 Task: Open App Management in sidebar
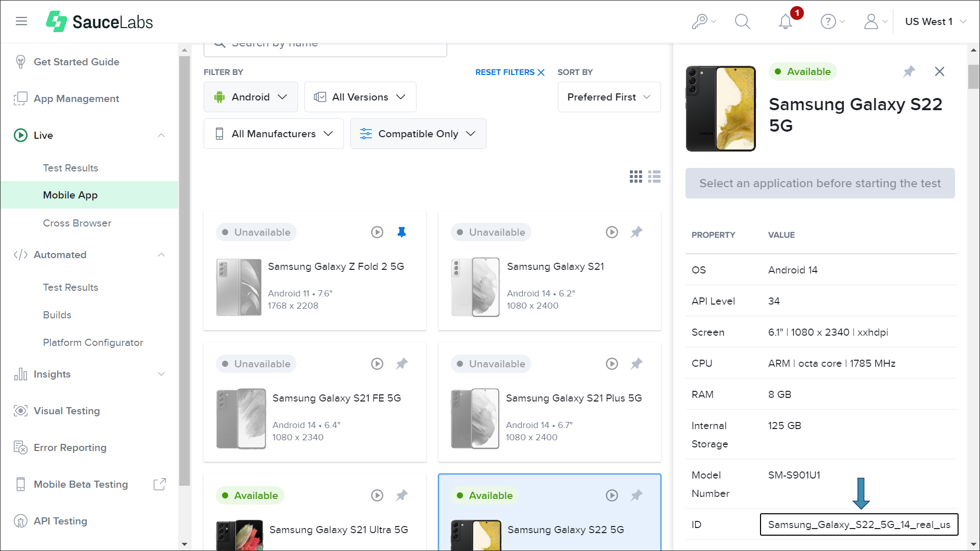[76, 98]
